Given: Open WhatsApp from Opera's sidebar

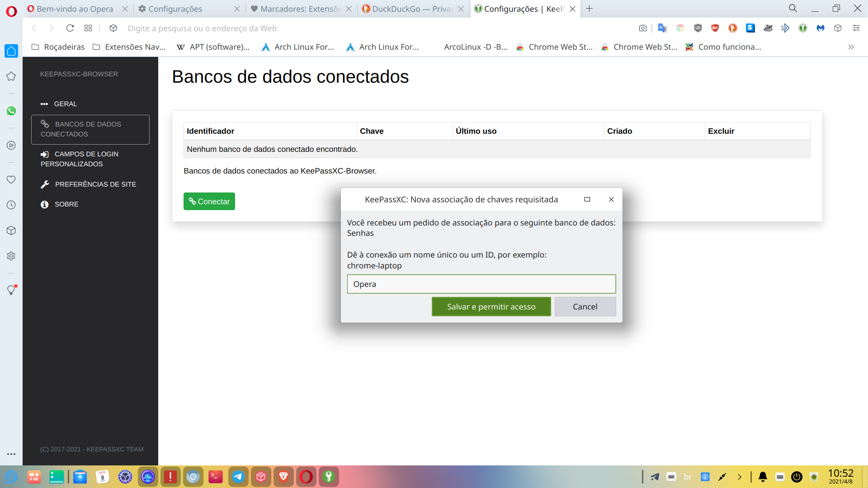Looking at the screenshot, I should 11,111.
